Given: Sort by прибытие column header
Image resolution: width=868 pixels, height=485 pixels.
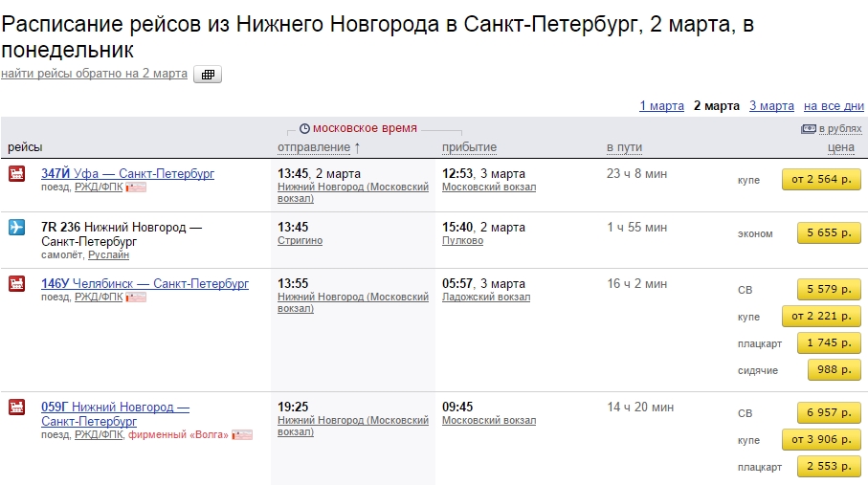Looking at the screenshot, I should coord(469,147).
